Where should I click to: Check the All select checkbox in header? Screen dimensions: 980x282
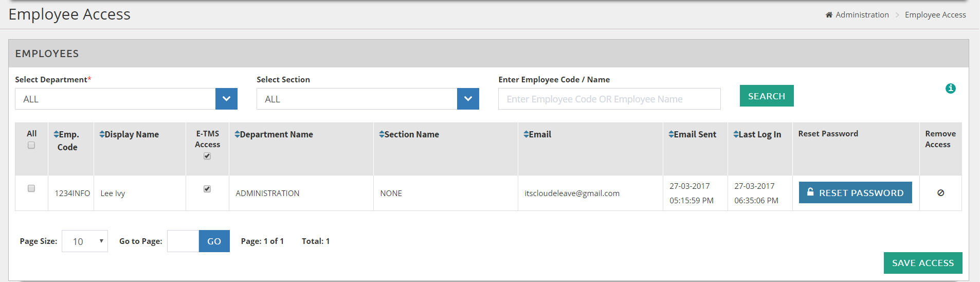[x=31, y=146]
